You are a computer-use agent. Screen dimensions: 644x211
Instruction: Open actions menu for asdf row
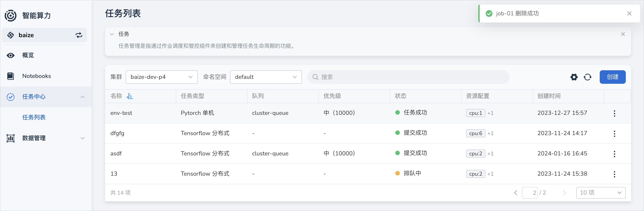point(615,154)
